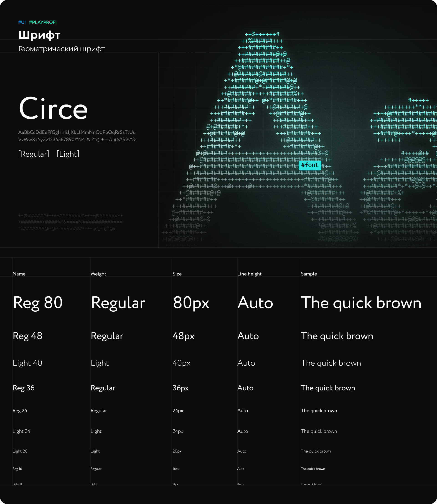Click Auto line height in Light 20 row

click(x=242, y=451)
